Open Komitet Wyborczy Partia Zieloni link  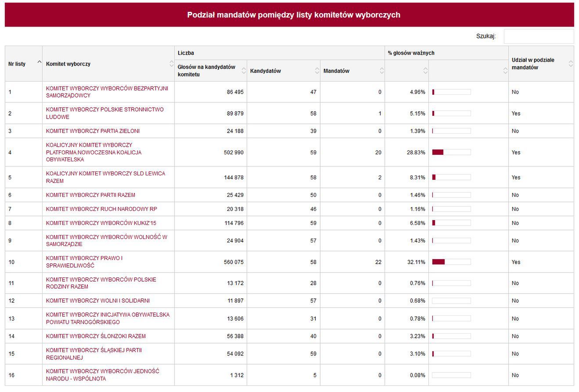93,131
